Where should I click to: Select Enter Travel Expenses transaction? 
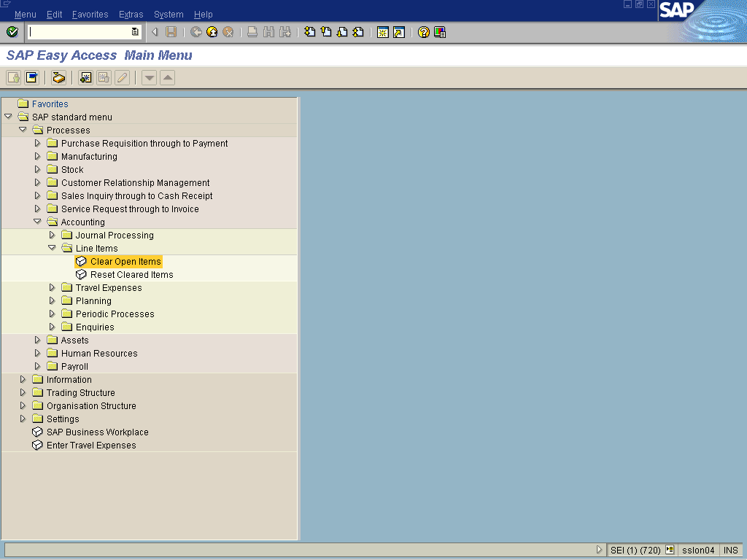pyautogui.click(x=91, y=446)
